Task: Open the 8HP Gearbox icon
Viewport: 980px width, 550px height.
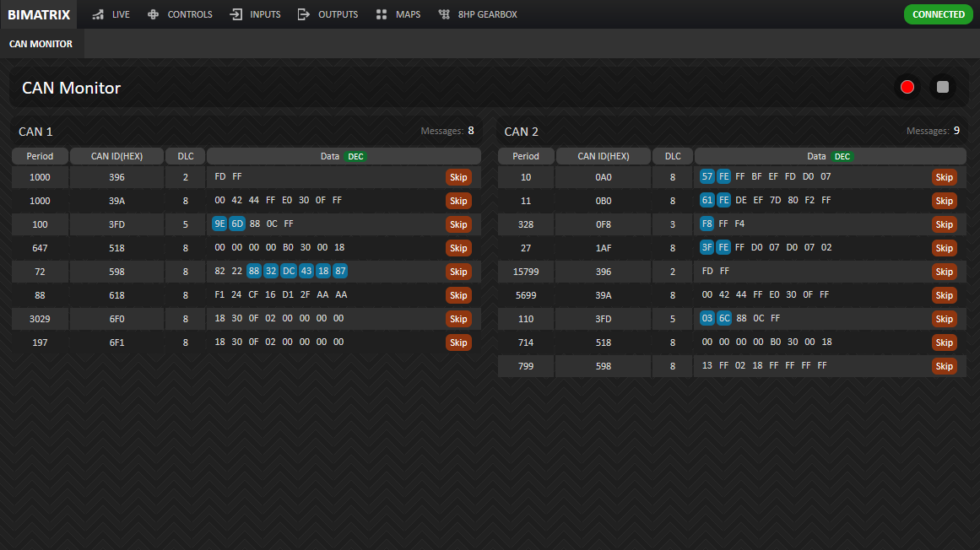Action: [x=444, y=14]
